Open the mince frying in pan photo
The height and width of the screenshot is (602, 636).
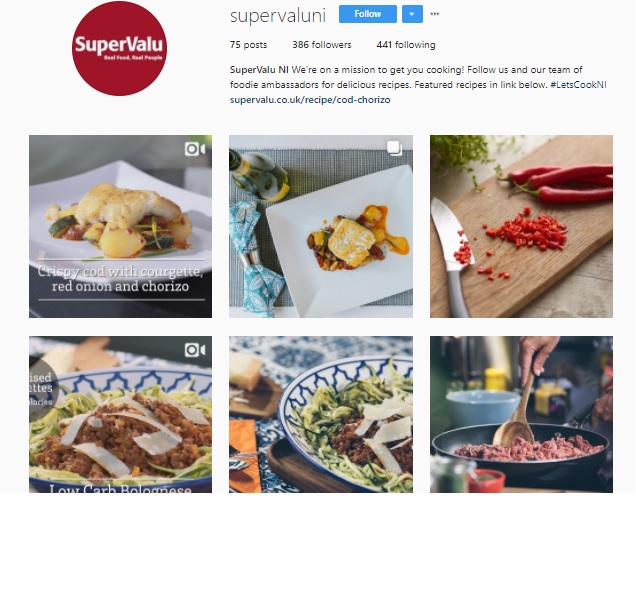[521, 414]
